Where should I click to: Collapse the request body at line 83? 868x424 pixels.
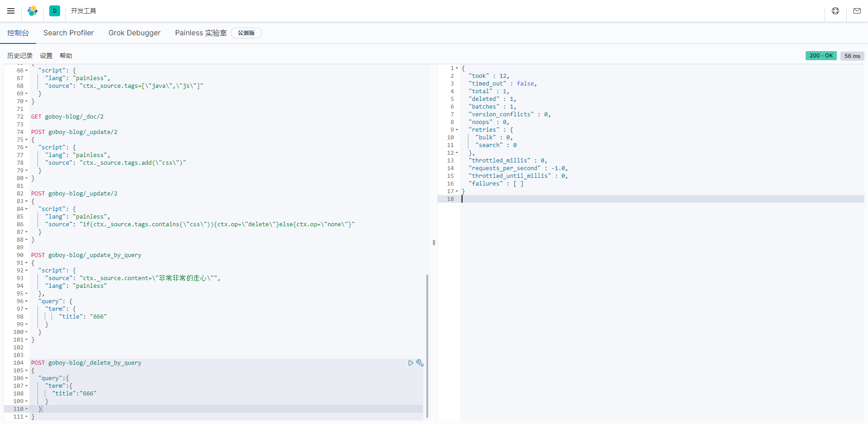26,201
